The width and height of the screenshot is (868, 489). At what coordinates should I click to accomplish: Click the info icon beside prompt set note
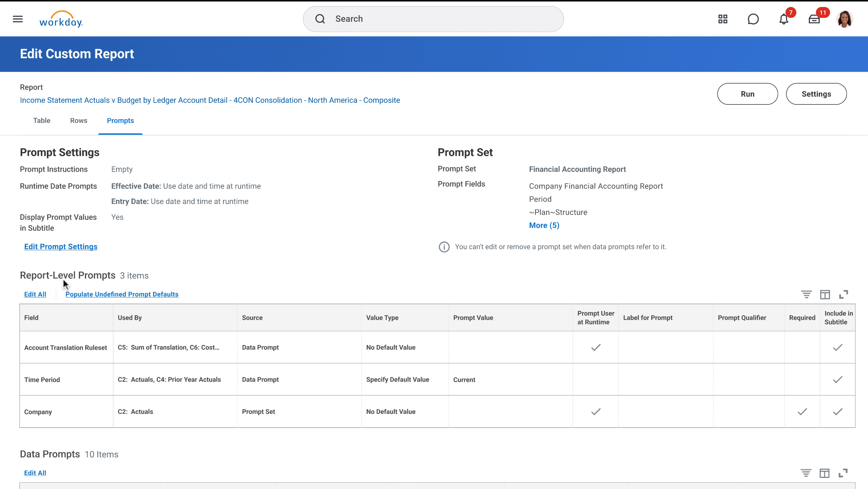(x=444, y=247)
